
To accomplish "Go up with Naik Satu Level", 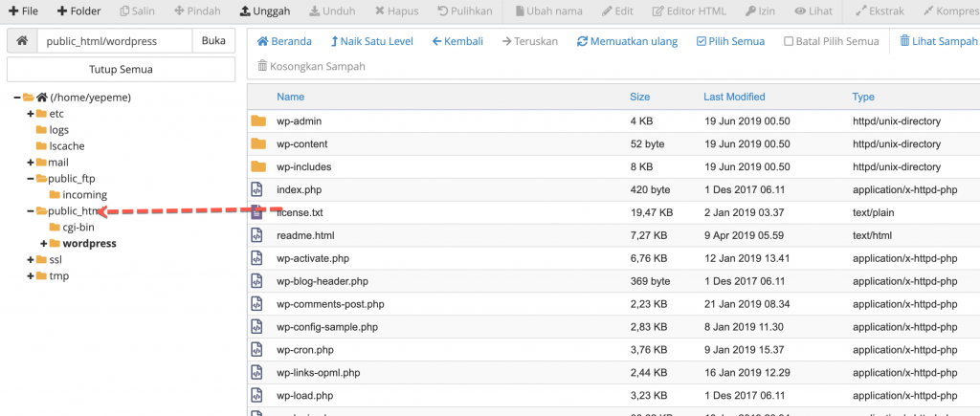I will point(371,42).
